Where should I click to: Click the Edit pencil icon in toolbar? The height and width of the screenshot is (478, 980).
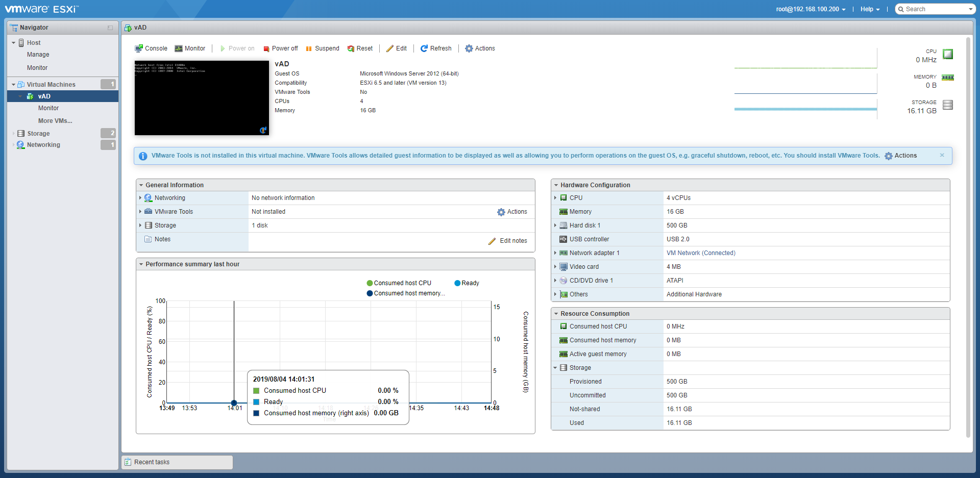click(390, 48)
